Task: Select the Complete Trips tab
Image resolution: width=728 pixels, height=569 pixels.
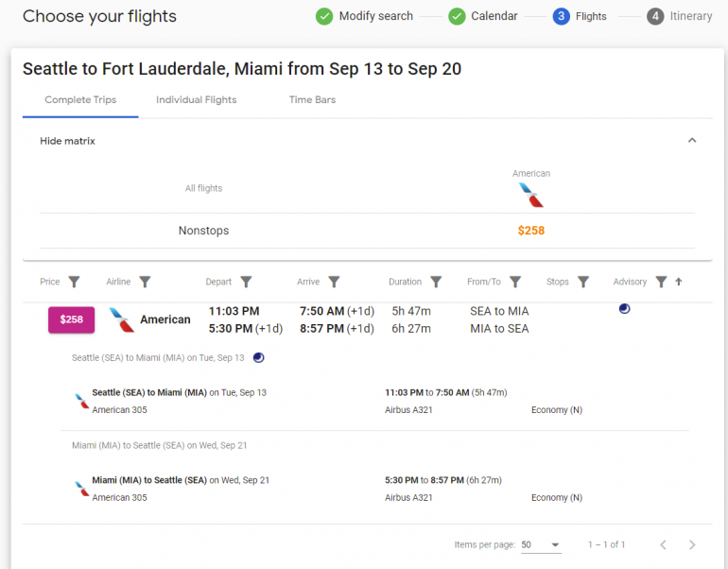Action: coord(80,100)
